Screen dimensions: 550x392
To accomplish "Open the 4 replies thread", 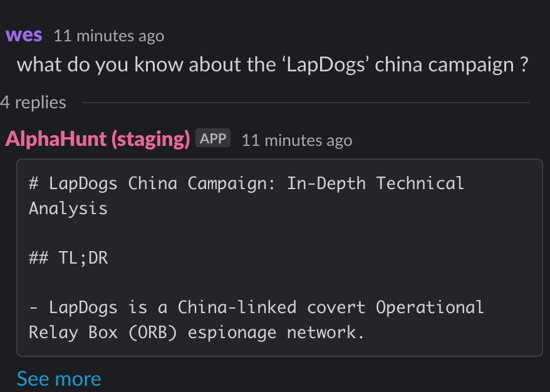I will click(x=33, y=102).
